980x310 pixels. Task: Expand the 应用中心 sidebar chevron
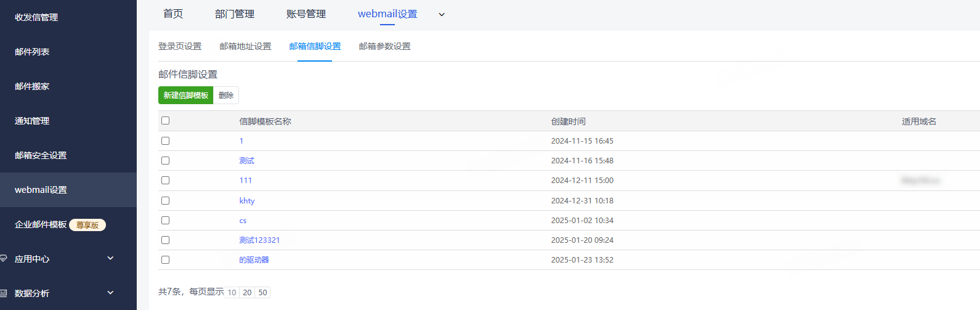(x=110, y=258)
